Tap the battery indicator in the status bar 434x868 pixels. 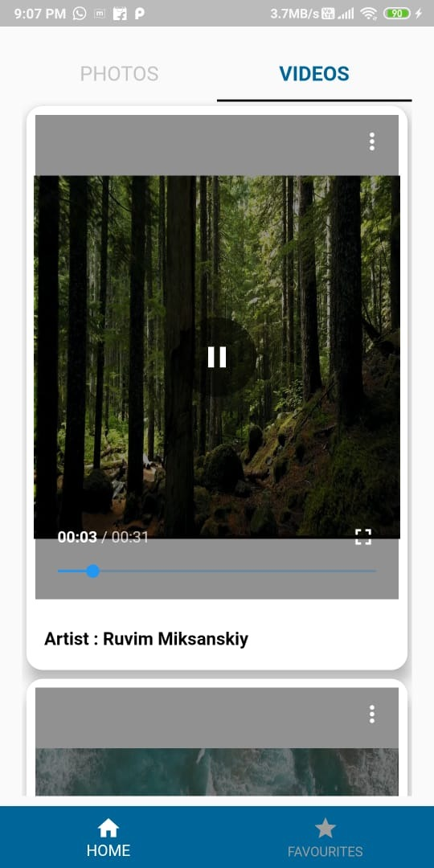pos(397,14)
